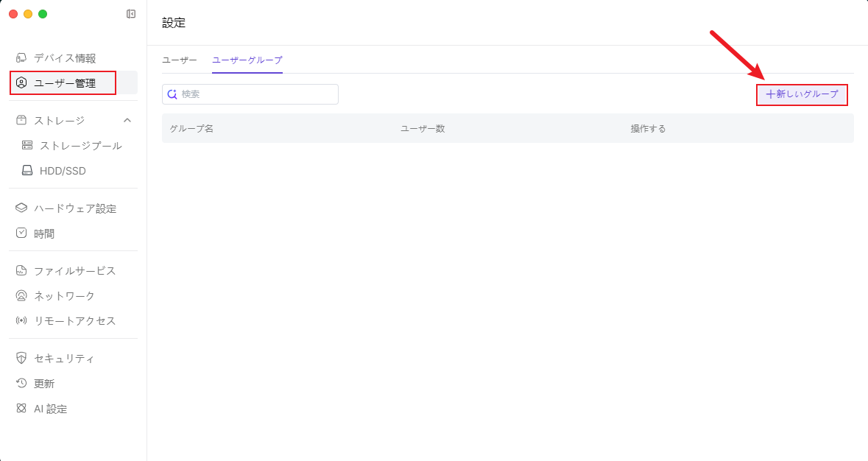Open AI 設定 page
The image size is (868, 461).
point(50,409)
